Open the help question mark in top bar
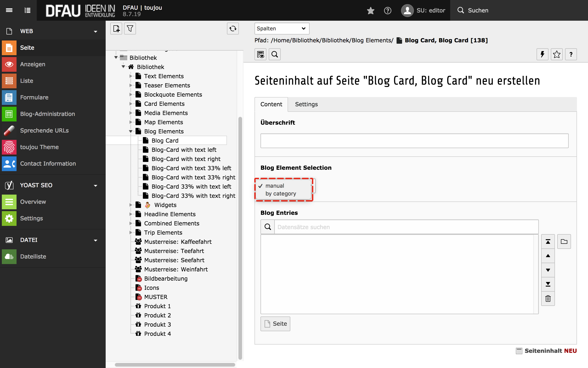Screen dimensions: 588x368 click(x=387, y=11)
